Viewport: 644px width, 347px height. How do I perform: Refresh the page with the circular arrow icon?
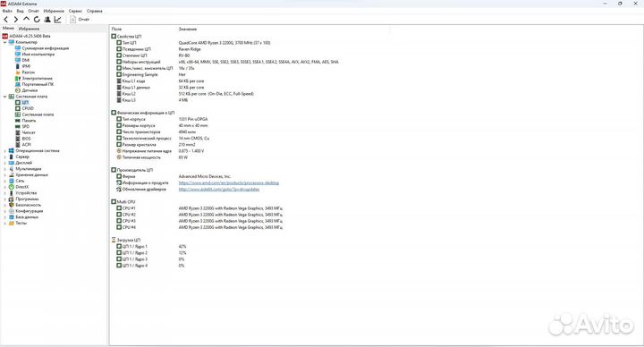(x=37, y=20)
